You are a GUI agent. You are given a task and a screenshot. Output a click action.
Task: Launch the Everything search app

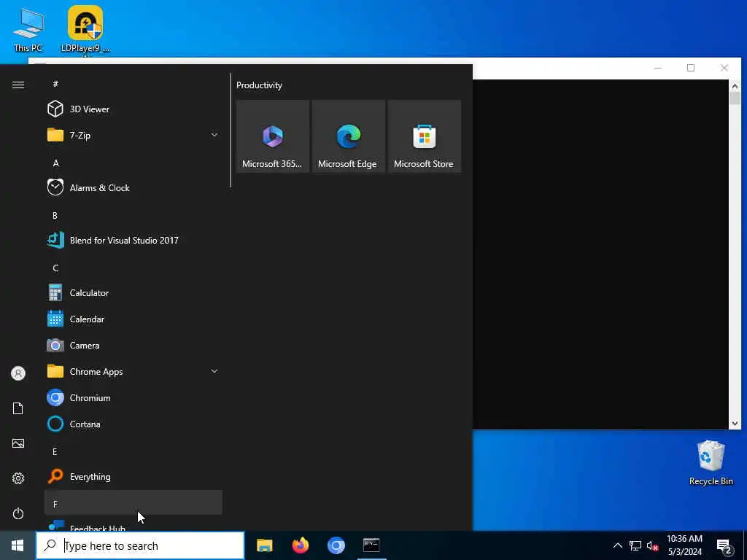pos(133,476)
